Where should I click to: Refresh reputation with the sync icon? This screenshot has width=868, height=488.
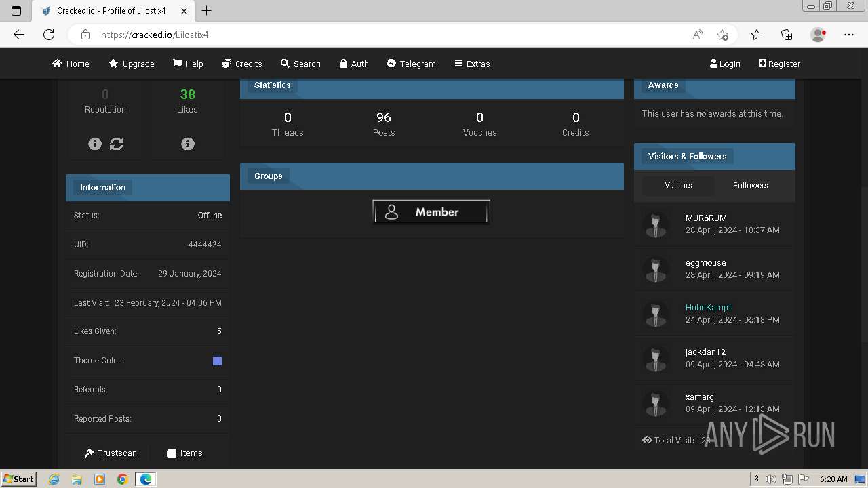[117, 144]
